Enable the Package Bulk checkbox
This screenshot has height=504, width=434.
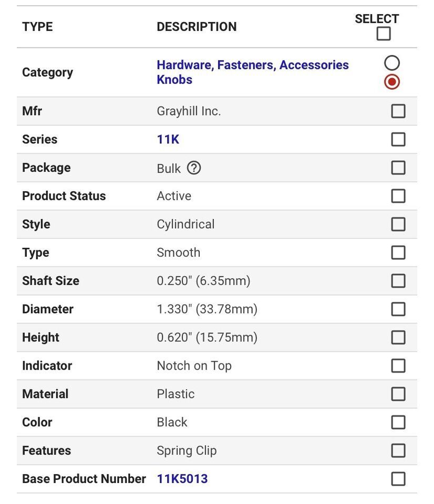click(x=398, y=168)
